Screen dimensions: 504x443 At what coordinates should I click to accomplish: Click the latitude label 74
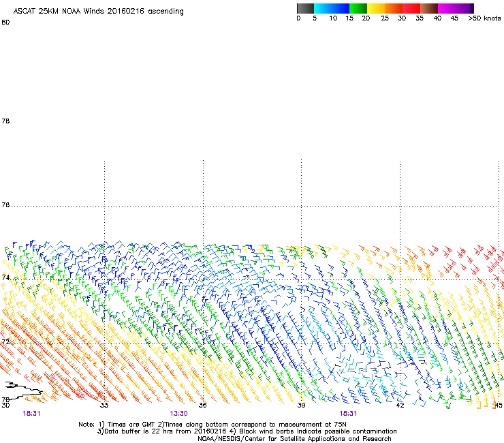(x=5, y=277)
